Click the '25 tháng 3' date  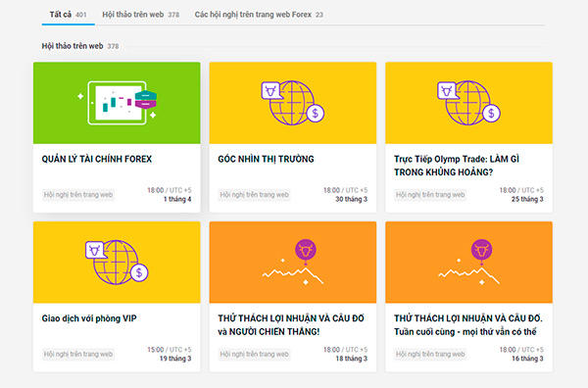[x=527, y=199]
